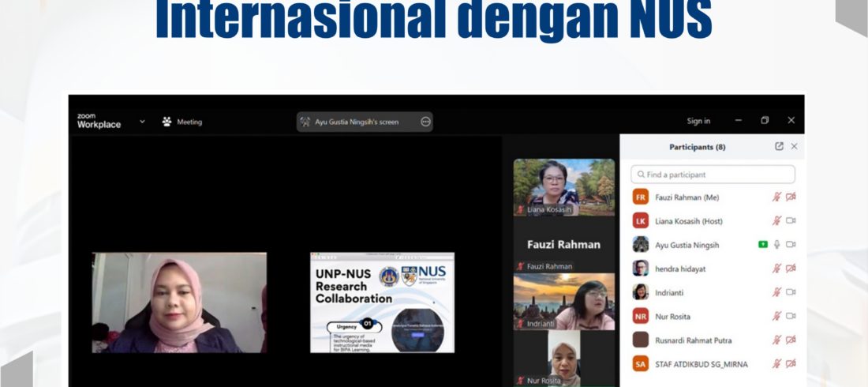
Task: Click Rusnardi Rahmat Putra's muted microphone icon
Action: [x=776, y=340]
